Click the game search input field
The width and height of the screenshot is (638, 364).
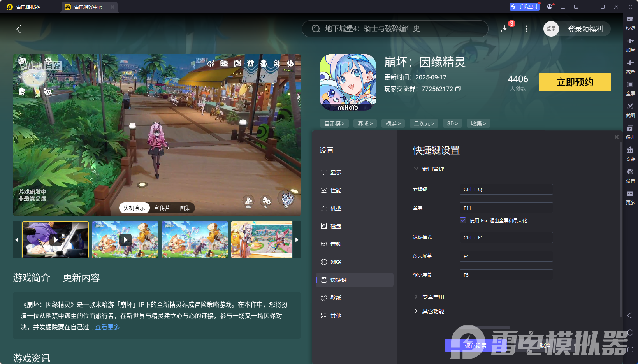pyautogui.click(x=395, y=29)
